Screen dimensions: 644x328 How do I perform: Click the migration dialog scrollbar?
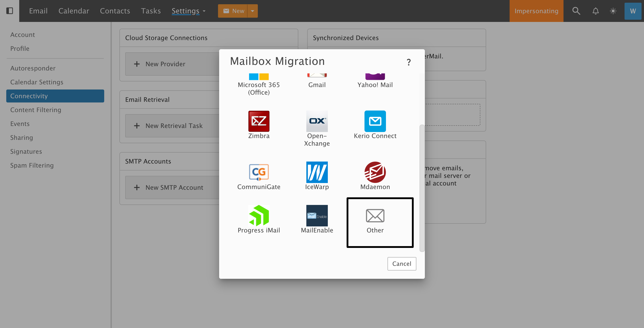pyautogui.click(x=422, y=188)
